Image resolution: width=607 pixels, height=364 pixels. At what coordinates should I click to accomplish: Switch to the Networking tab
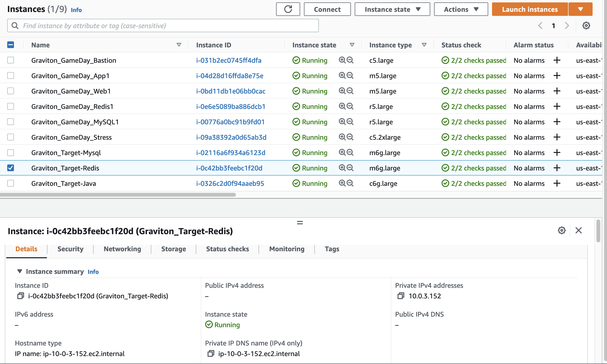click(122, 249)
